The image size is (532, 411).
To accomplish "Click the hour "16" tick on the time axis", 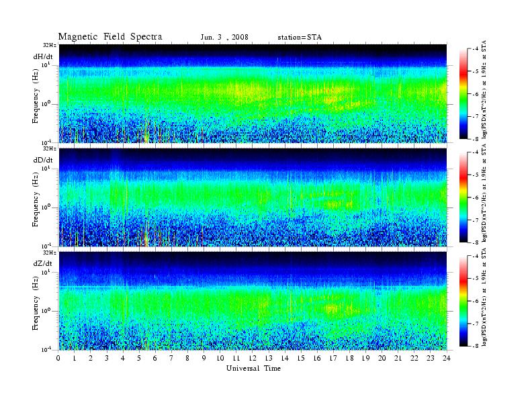I will [x=317, y=358].
